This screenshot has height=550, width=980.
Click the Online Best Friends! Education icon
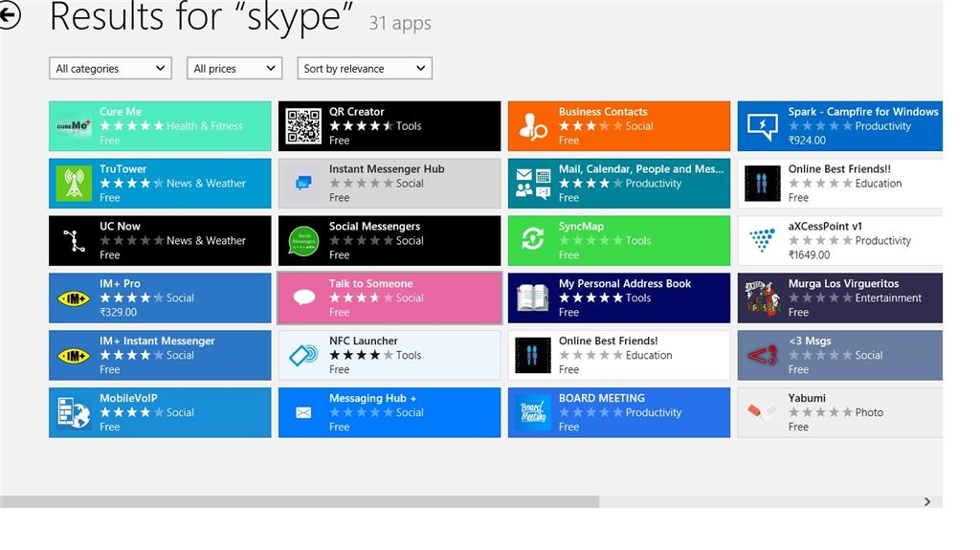click(x=532, y=356)
